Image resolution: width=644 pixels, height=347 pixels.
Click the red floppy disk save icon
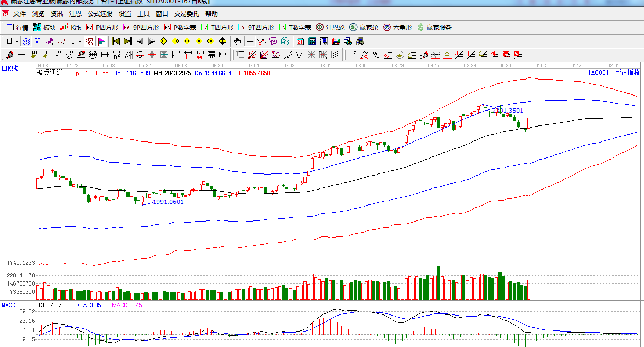point(336,41)
